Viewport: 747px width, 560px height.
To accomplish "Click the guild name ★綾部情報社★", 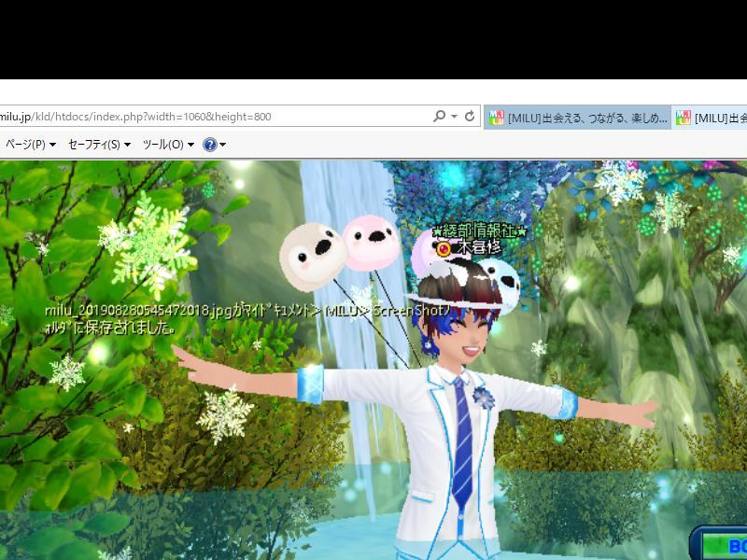I will point(480,231).
